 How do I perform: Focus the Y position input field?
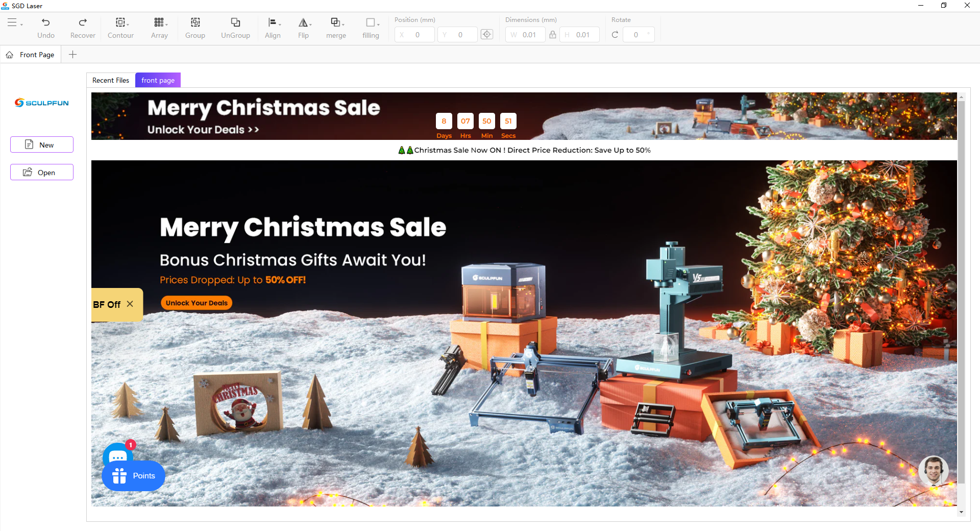tap(457, 35)
